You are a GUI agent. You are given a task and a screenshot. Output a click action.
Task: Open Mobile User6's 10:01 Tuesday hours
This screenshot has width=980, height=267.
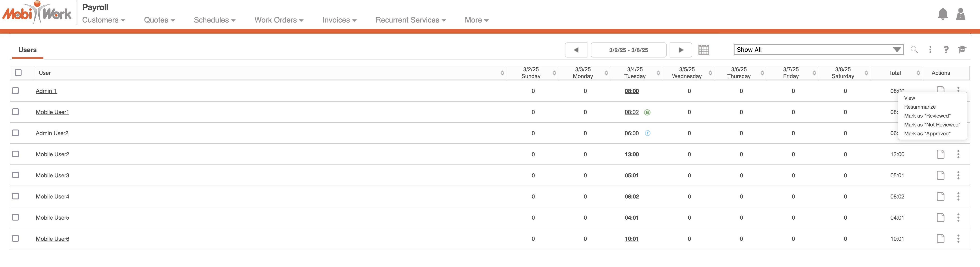(631, 239)
